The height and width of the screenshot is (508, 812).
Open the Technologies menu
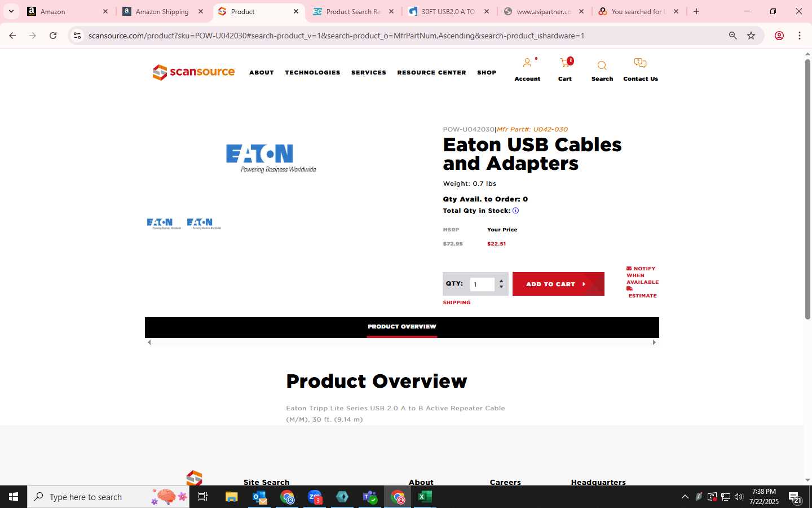[x=312, y=72]
